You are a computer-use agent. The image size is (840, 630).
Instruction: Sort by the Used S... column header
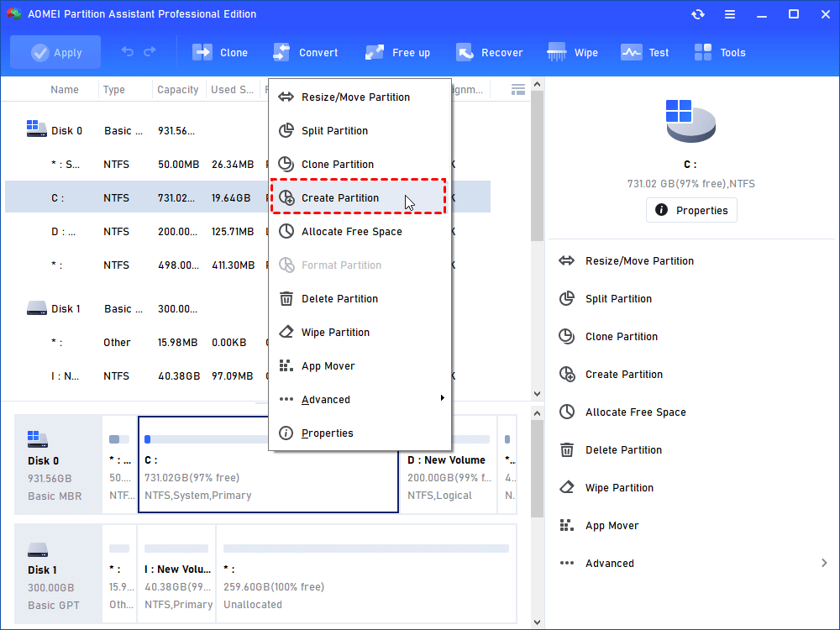(x=232, y=90)
